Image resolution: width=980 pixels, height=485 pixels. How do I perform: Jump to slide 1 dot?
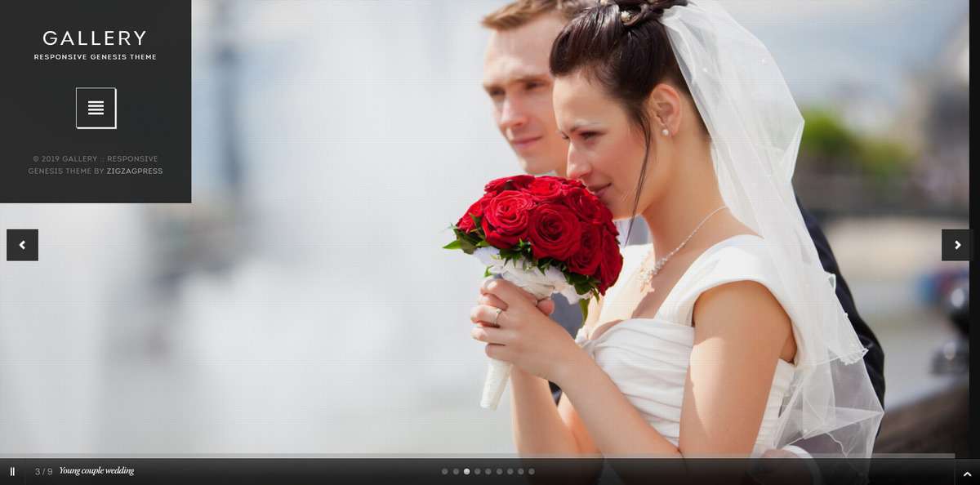point(445,471)
